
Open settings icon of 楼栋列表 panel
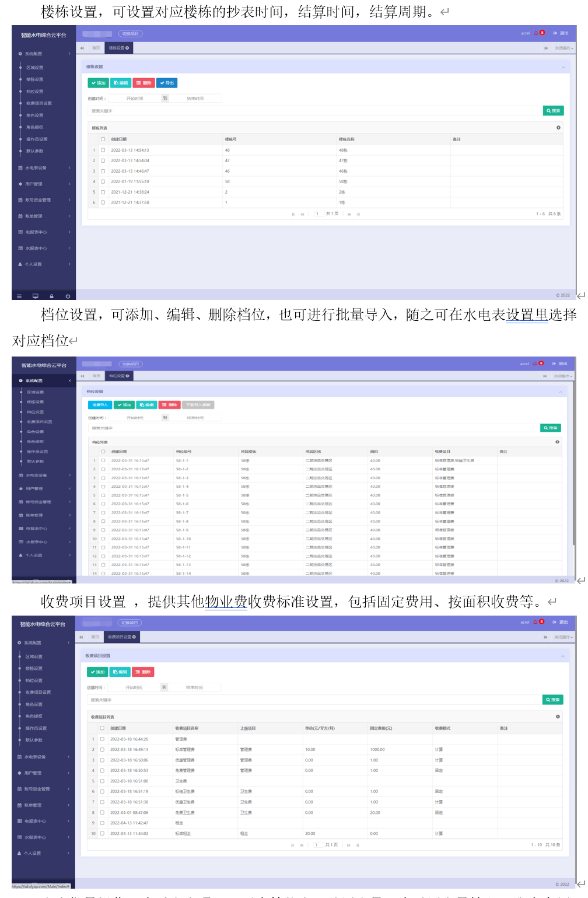click(558, 128)
